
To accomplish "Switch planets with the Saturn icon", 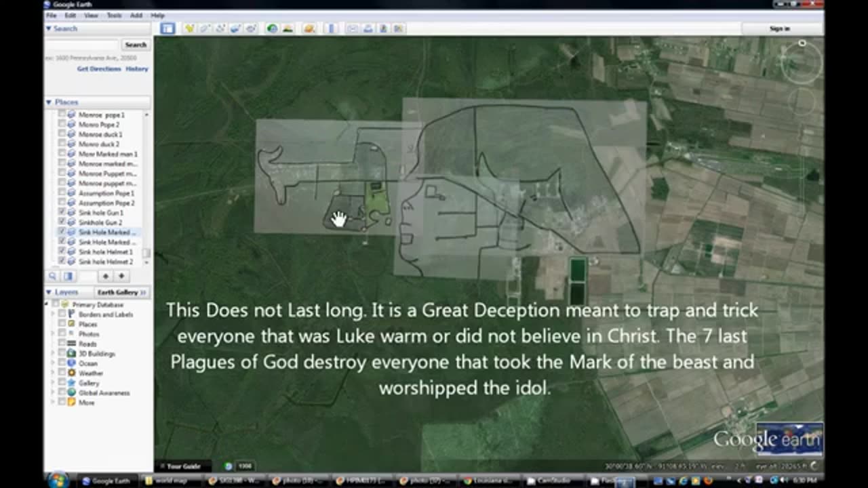I will [309, 28].
